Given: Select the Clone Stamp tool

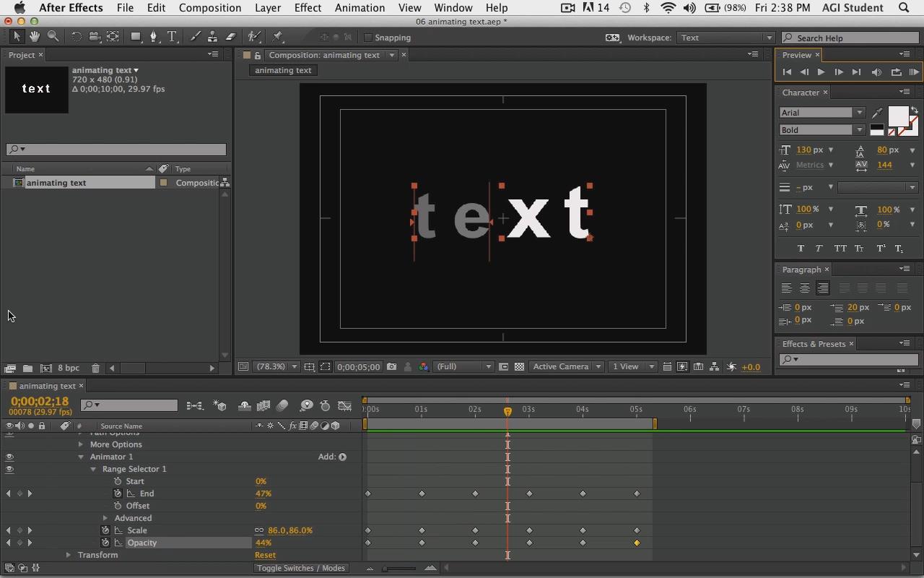Looking at the screenshot, I should 213,37.
